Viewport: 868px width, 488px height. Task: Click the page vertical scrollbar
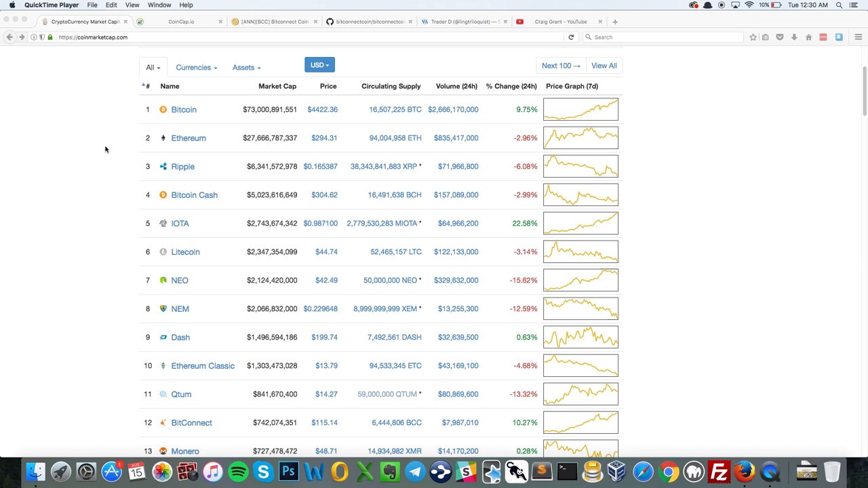coord(864,91)
